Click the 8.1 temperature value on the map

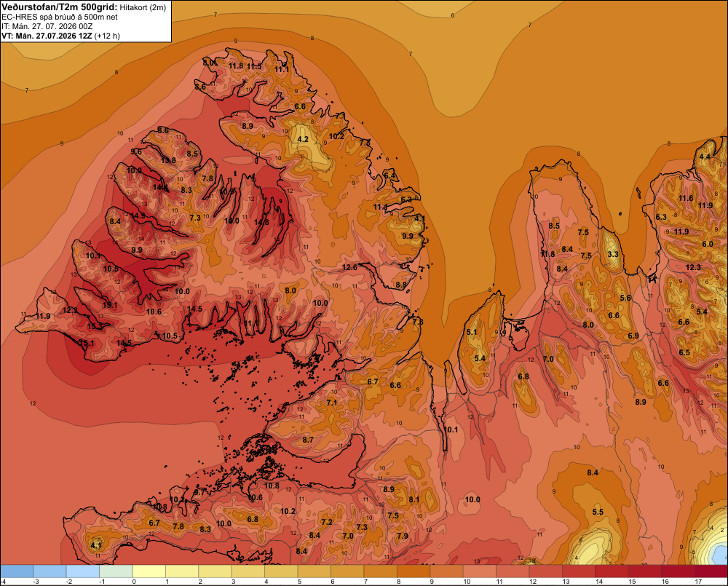coord(414,499)
